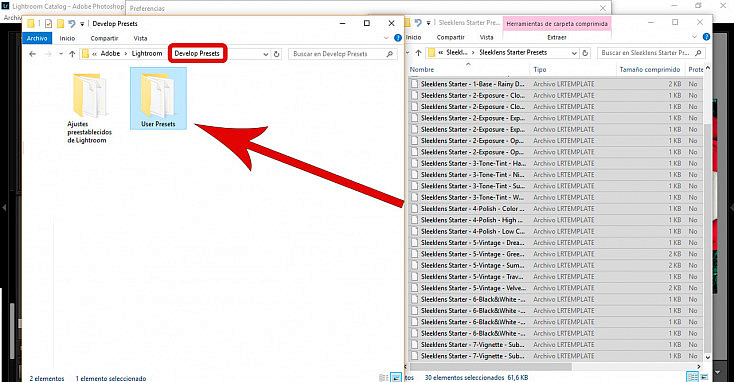This screenshot has height=382, width=734.
Task: Click the horizontal scrollbar in Sleeklens file list
Action: 492,367
